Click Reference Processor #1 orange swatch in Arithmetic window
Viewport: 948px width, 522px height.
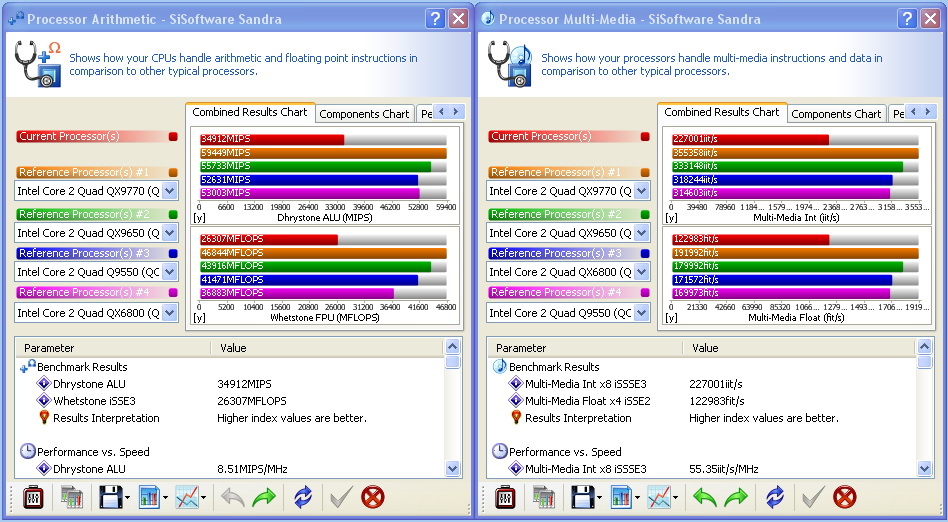coord(173,172)
